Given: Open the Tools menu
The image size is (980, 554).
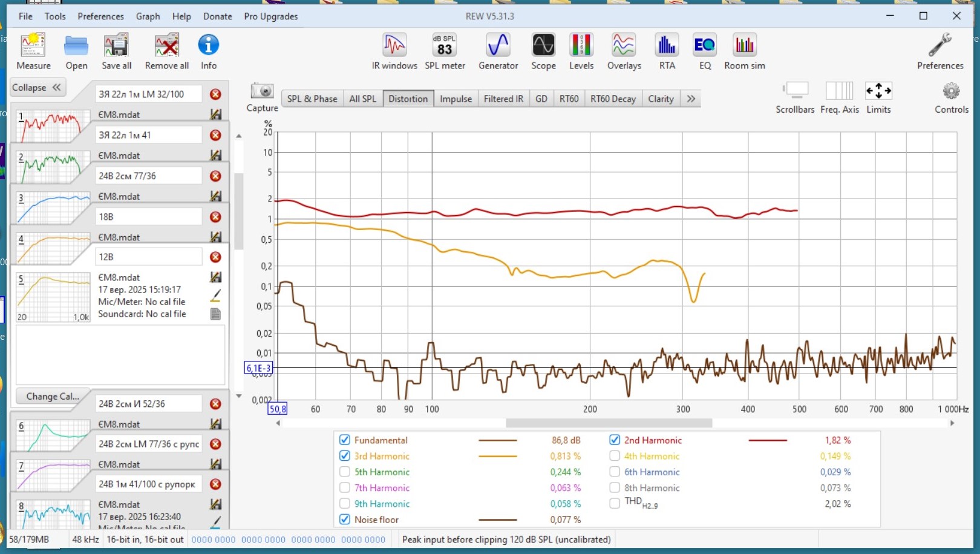Looking at the screenshot, I should (x=55, y=16).
